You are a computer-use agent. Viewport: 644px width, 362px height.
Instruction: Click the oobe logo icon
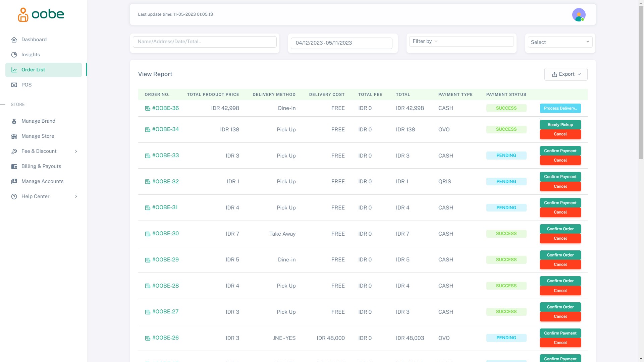(x=23, y=15)
